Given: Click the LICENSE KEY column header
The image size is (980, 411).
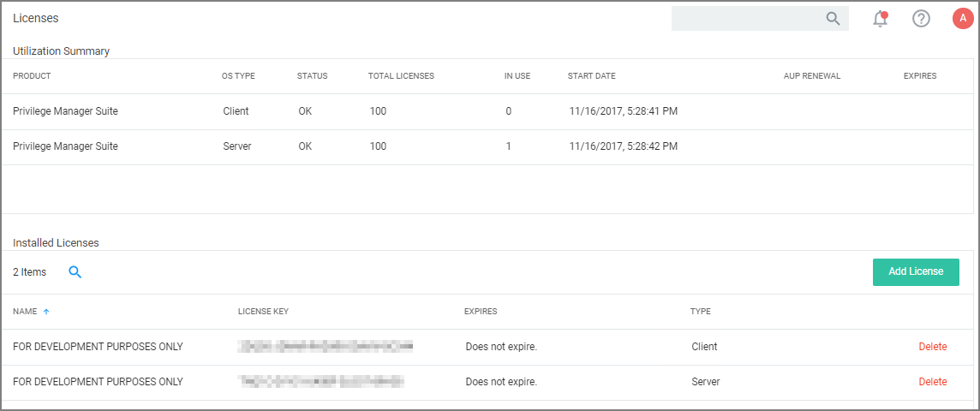Looking at the screenshot, I should 263,311.
